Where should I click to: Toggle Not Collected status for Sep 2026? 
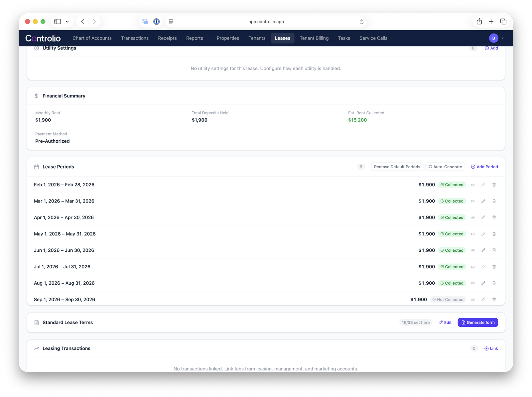[x=448, y=300]
